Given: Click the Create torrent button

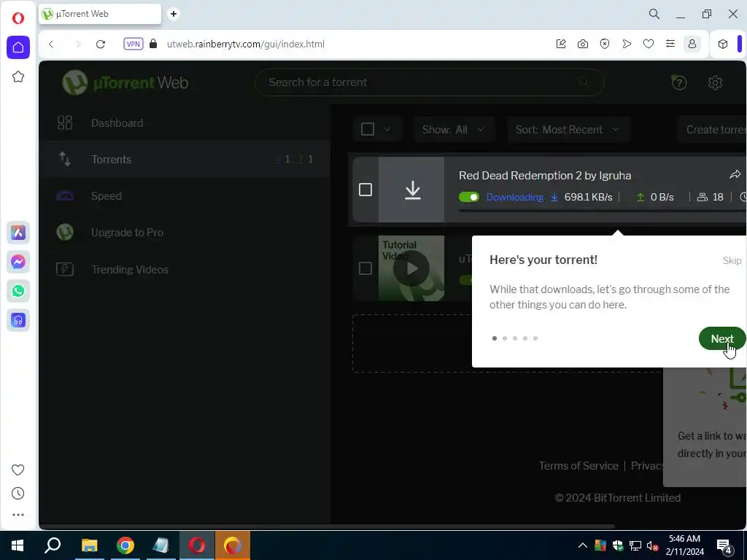Looking at the screenshot, I should click(712, 130).
